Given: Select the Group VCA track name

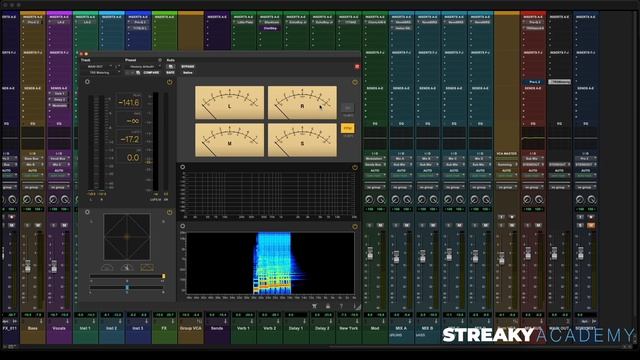Looking at the screenshot, I should (191, 328).
